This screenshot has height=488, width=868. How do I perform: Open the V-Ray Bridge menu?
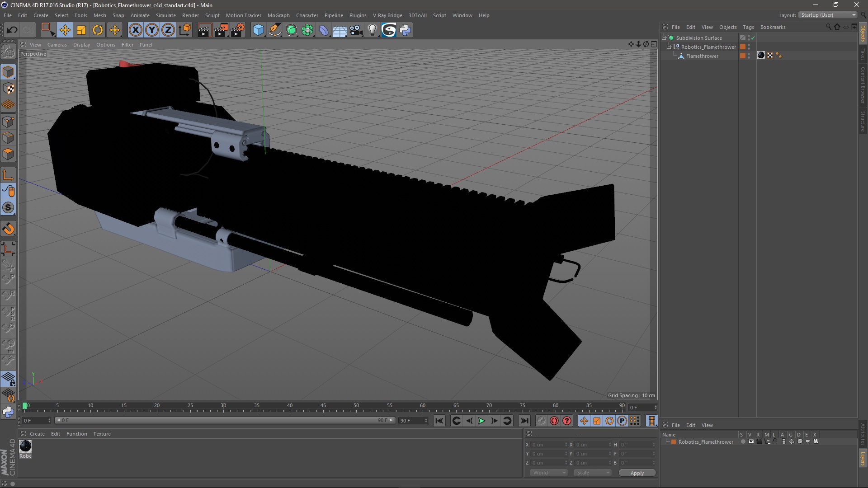[387, 15]
